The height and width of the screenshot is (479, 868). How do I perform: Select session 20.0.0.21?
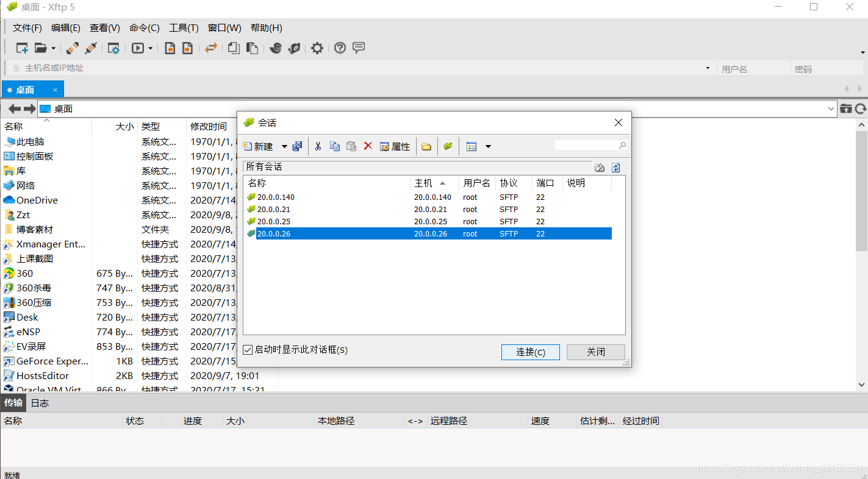[x=428, y=209]
